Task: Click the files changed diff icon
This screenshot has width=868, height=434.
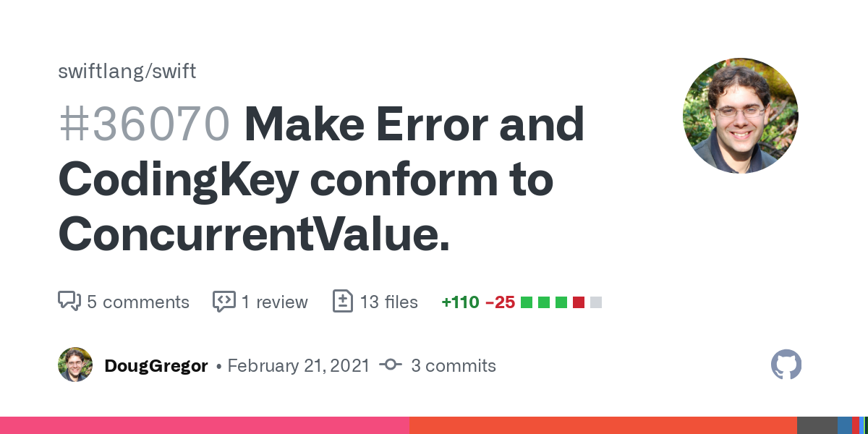Action: (x=342, y=301)
